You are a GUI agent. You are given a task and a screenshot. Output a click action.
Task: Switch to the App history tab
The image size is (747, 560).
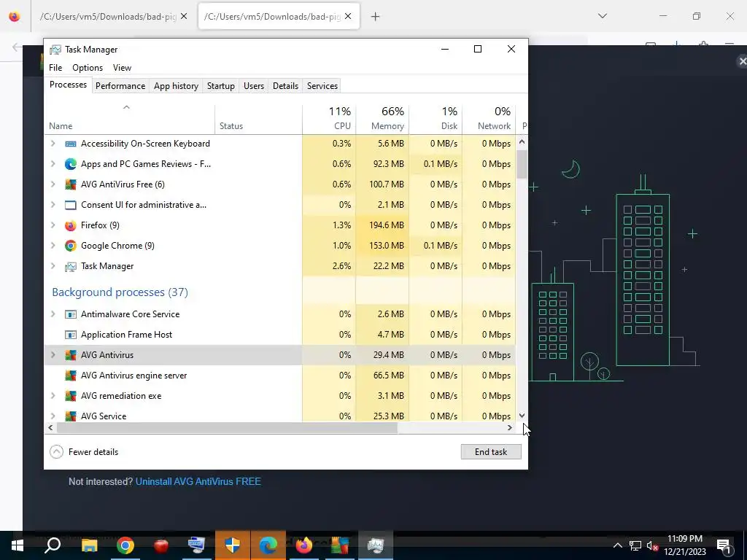pyautogui.click(x=176, y=86)
